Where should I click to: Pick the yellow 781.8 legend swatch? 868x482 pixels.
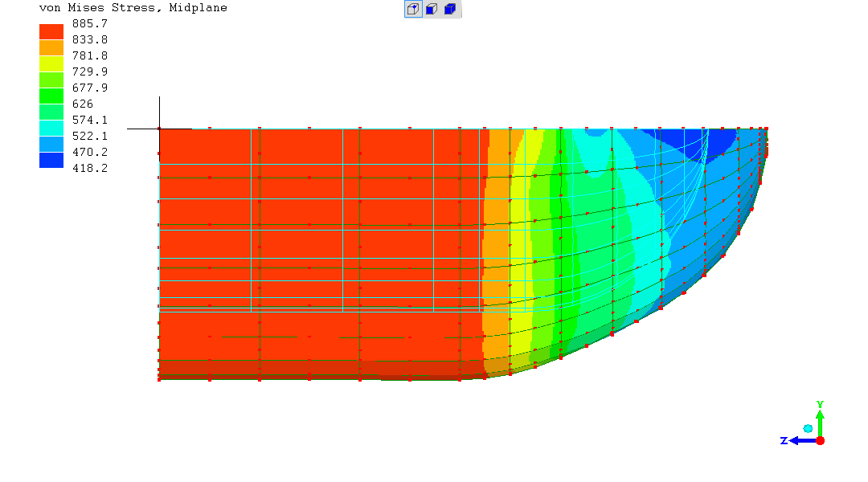pos(51,63)
